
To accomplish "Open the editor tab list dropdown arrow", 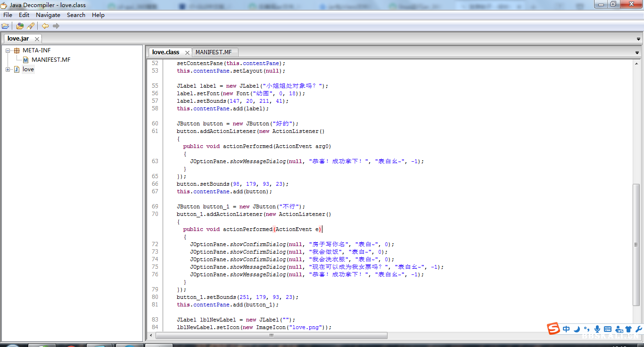I will 637,52.
